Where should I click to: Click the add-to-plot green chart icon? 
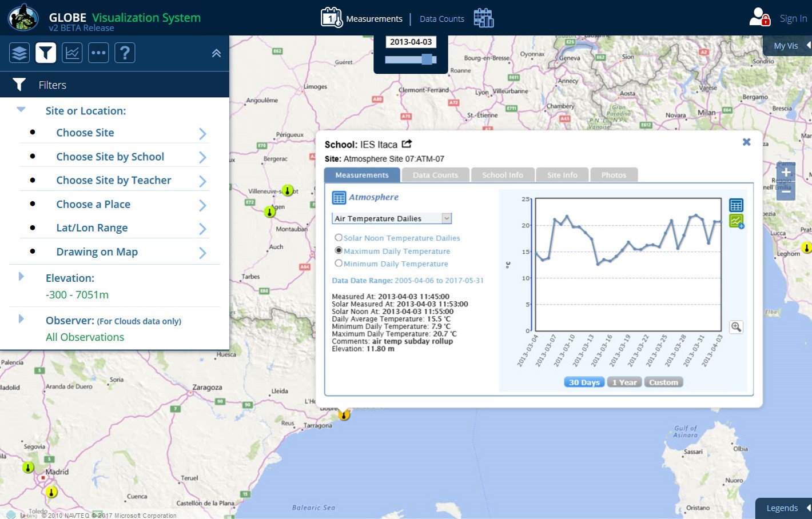(737, 221)
